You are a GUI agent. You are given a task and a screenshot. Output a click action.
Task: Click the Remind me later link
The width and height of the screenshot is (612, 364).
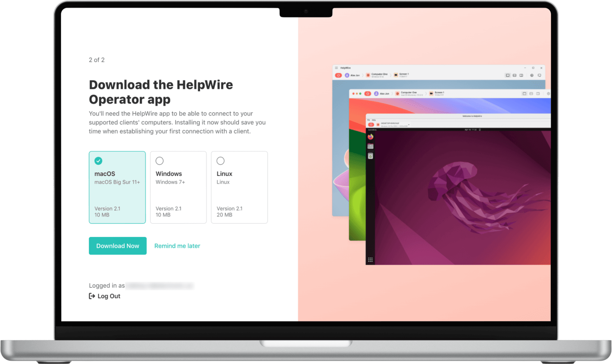click(177, 246)
